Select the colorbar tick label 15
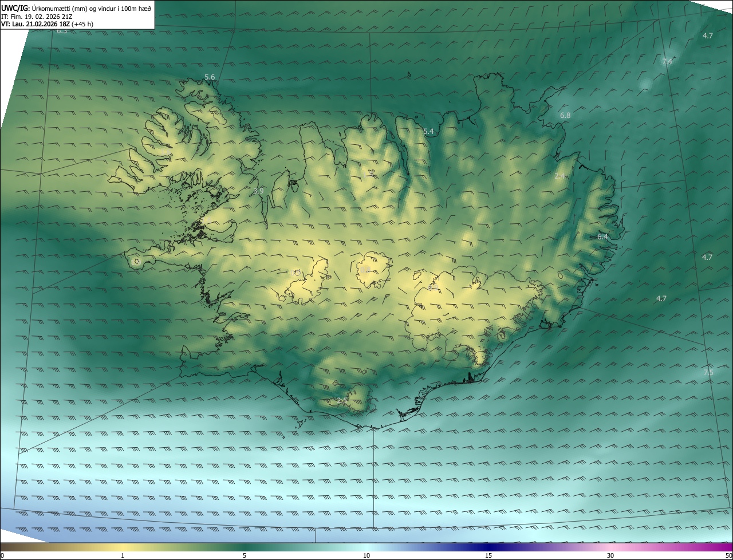 coord(488,555)
